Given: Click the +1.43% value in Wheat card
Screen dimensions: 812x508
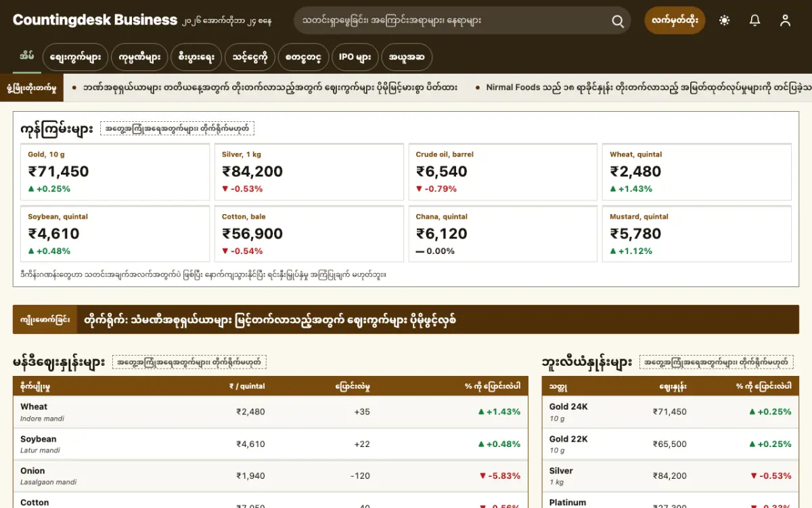Looking at the screenshot, I should (631, 189).
